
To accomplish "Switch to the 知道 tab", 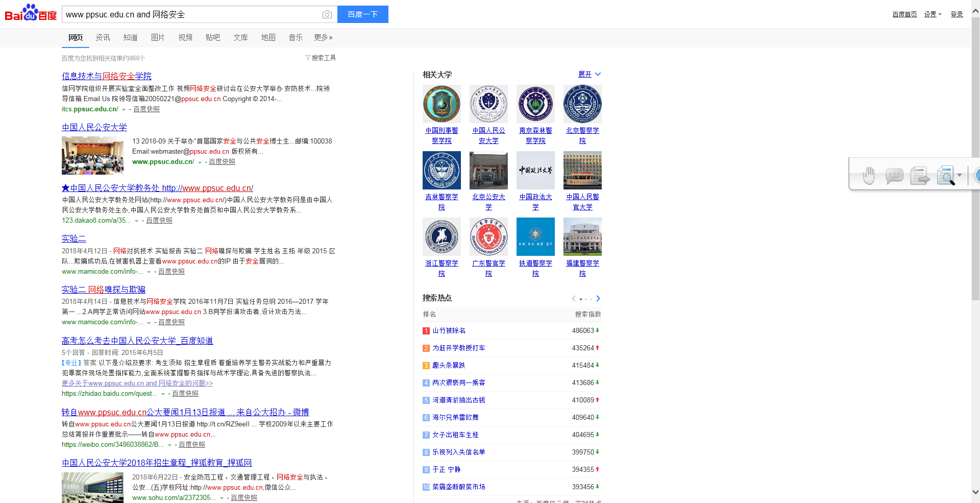I will coord(130,37).
